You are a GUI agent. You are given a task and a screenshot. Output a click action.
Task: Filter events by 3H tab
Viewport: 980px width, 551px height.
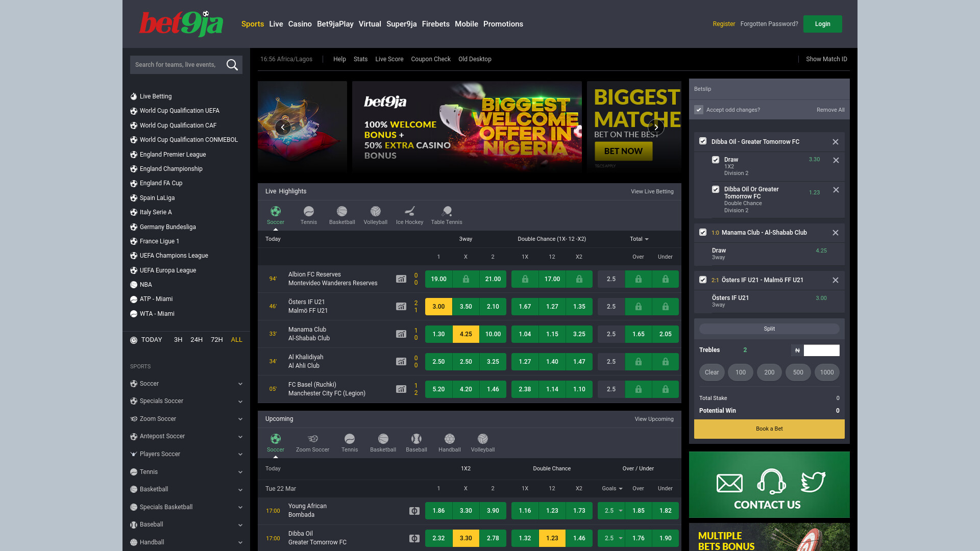(x=178, y=340)
